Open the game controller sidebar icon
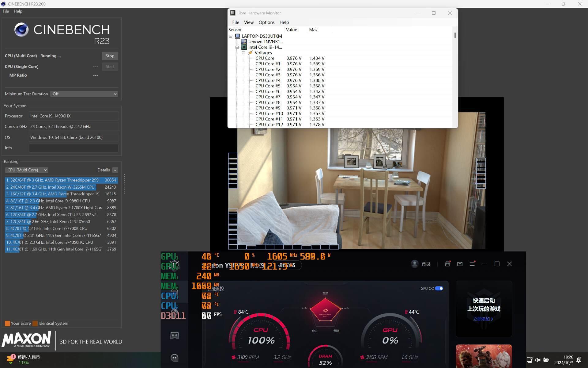588x368 pixels. (174, 335)
